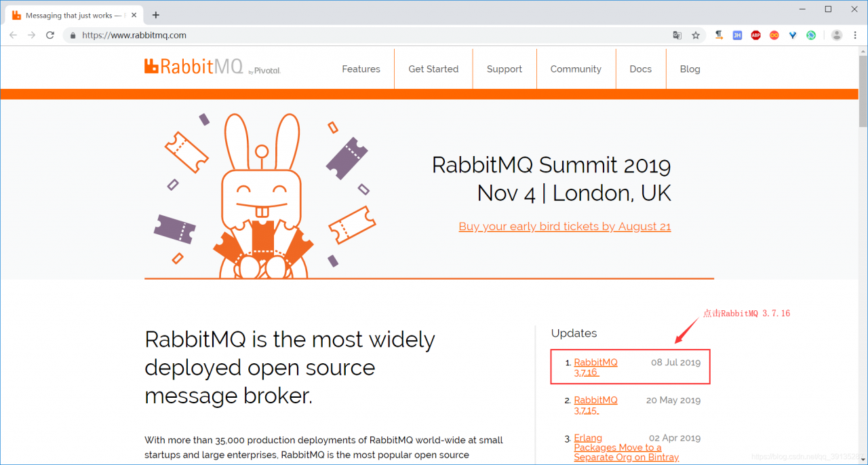
Task: Open the Features menu item
Action: point(361,69)
